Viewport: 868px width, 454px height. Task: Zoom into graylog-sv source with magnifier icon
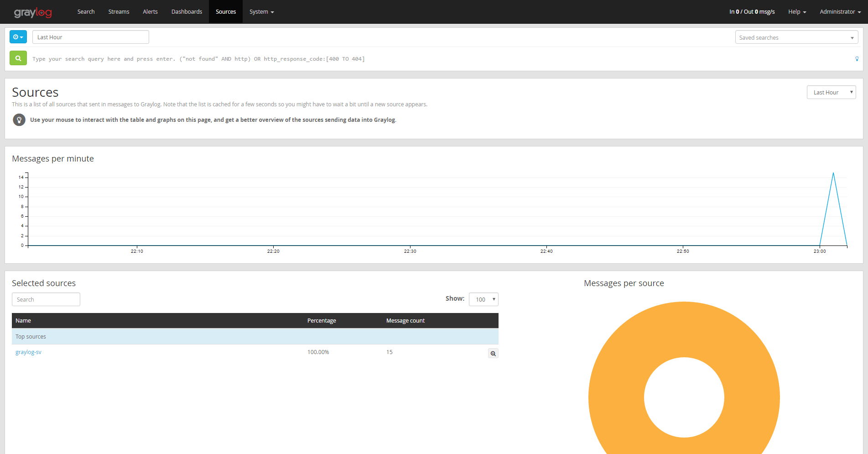coord(493,354)
